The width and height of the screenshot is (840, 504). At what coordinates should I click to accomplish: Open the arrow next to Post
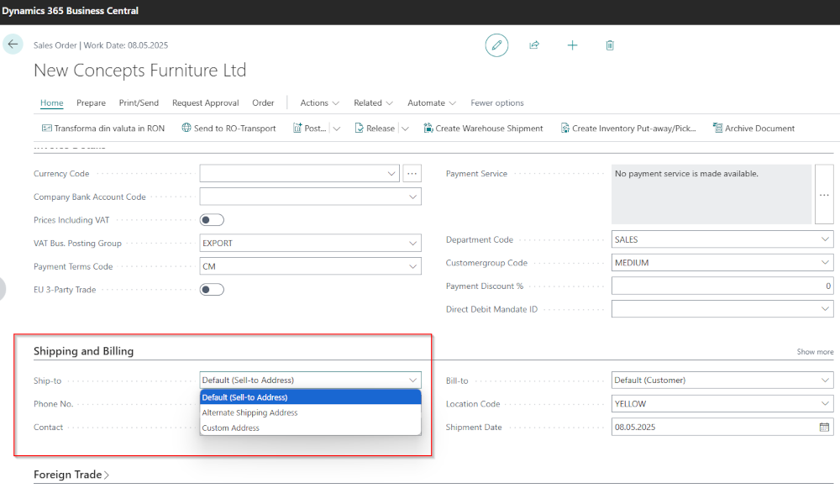337,129
